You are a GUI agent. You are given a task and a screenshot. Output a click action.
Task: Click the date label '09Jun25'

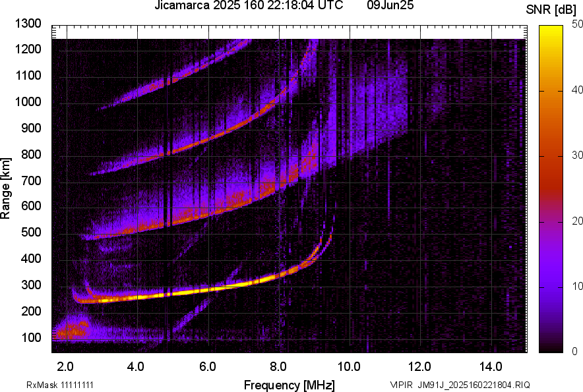pyautogui.click(x=390, y=5)
